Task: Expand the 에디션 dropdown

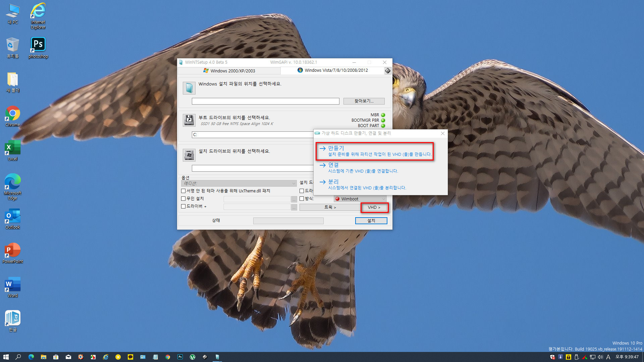Action: [239, 183]
